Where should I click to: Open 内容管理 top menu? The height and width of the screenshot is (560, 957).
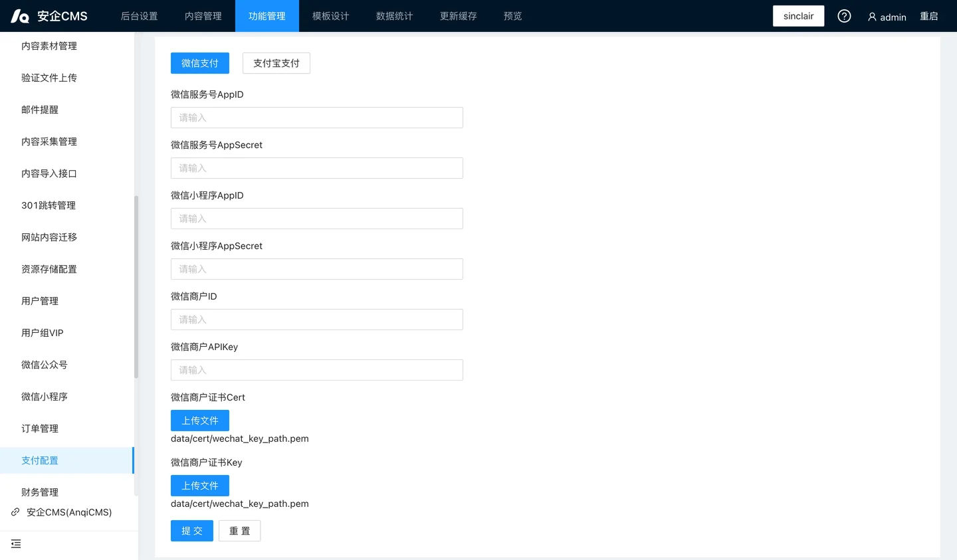tap(203, 16)
